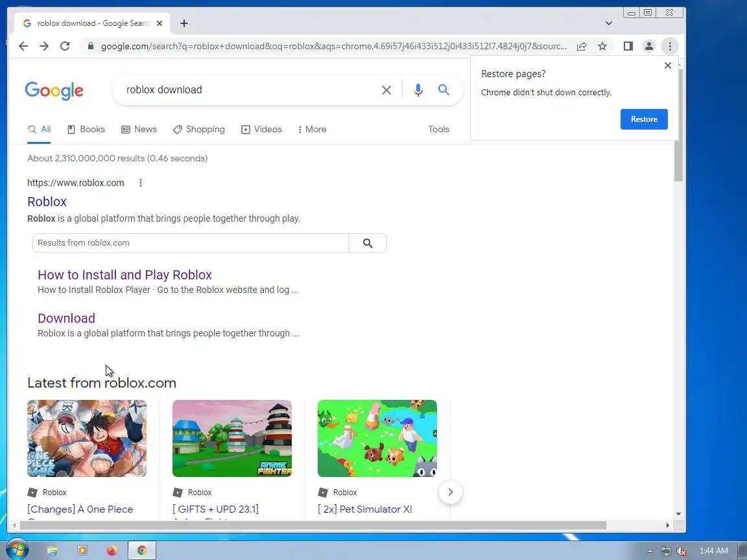
Task: Open Windows Explorer from taskbar
Action: click(x=53, y=551)
